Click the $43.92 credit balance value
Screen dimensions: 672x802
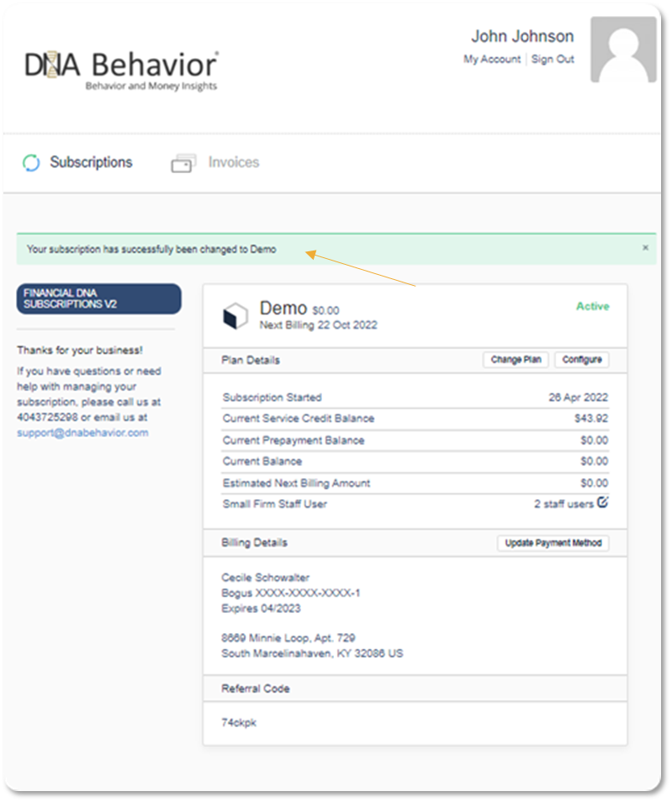click(x=591, y=419)
